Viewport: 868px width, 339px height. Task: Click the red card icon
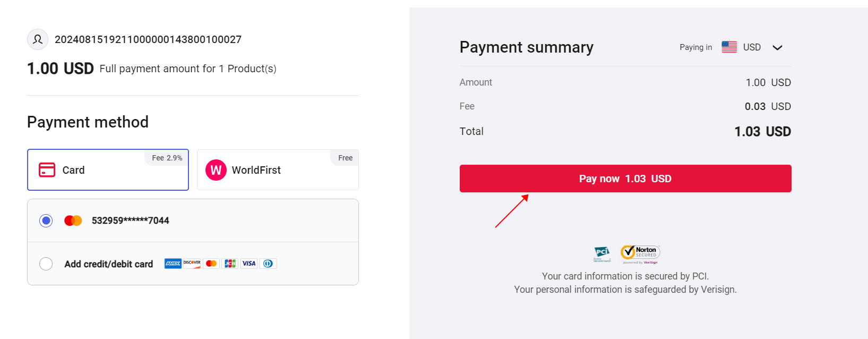click(47, 170)
